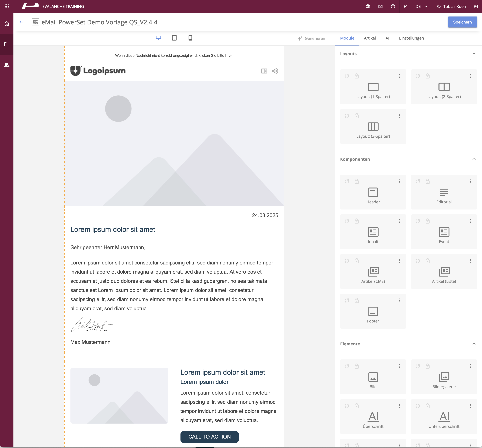Viewport: 482px width, 448px height.
Task: Open the apps grid menu icon
Action: click(x=7, y=7)
